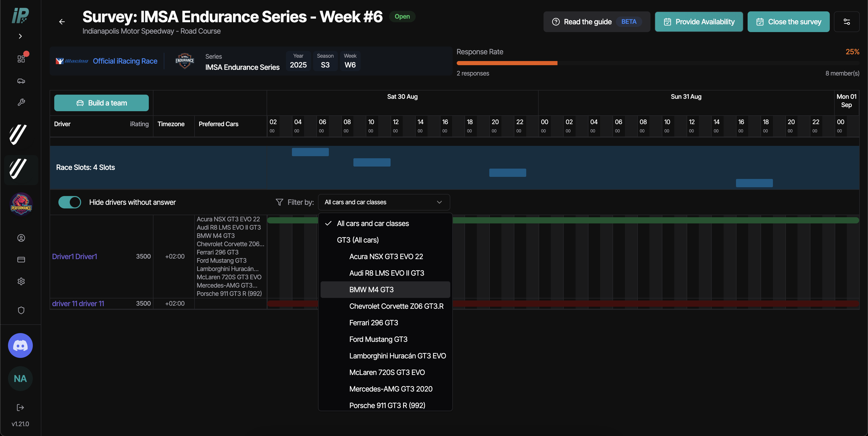Select the Performance Esports team logo
Screen dimensions: 868x436
(21, 204)
